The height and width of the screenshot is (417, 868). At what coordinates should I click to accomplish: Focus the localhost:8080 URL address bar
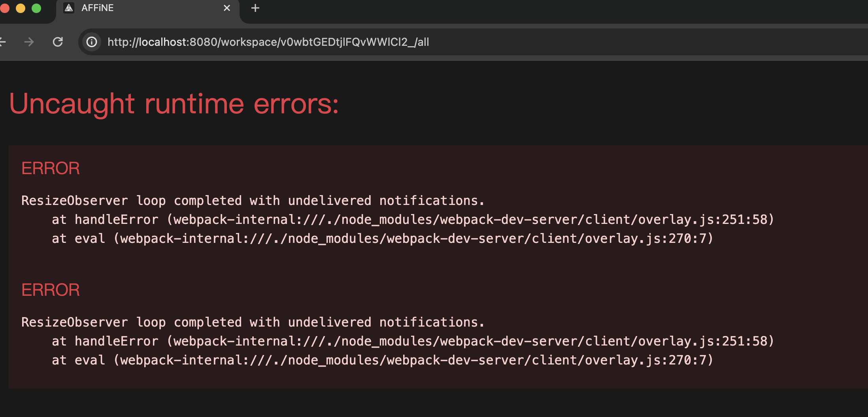point(268,42)
